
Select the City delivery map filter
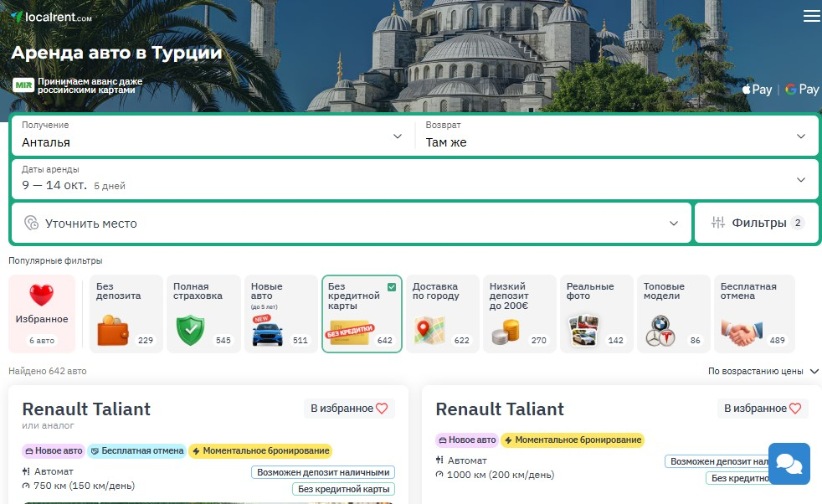[x=442, y=314]
